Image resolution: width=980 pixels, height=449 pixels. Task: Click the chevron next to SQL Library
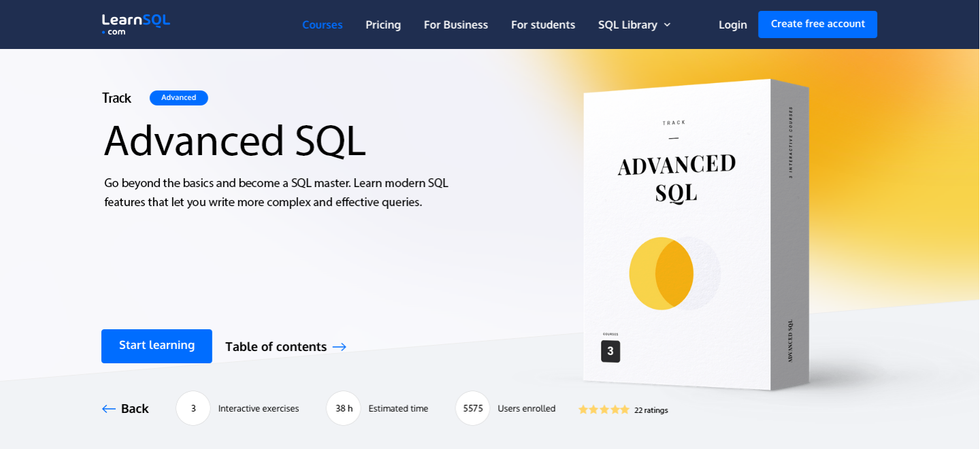pyautogui.click(x=667, y=24)
